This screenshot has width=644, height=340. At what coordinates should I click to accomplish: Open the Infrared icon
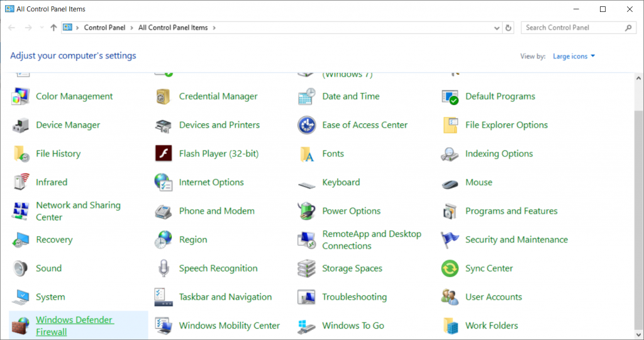tap(21, 182)
